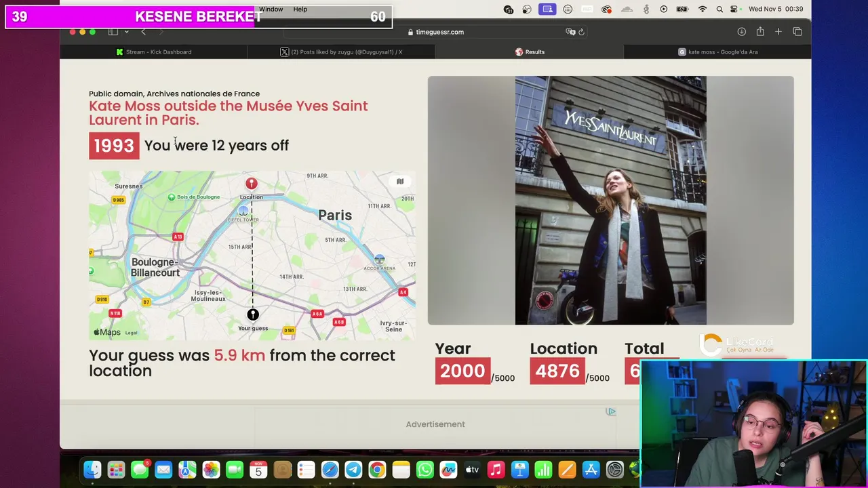Open the Maps app in dock
The width and height of the screenshot is (868, 488).
[x=187, y=469]
